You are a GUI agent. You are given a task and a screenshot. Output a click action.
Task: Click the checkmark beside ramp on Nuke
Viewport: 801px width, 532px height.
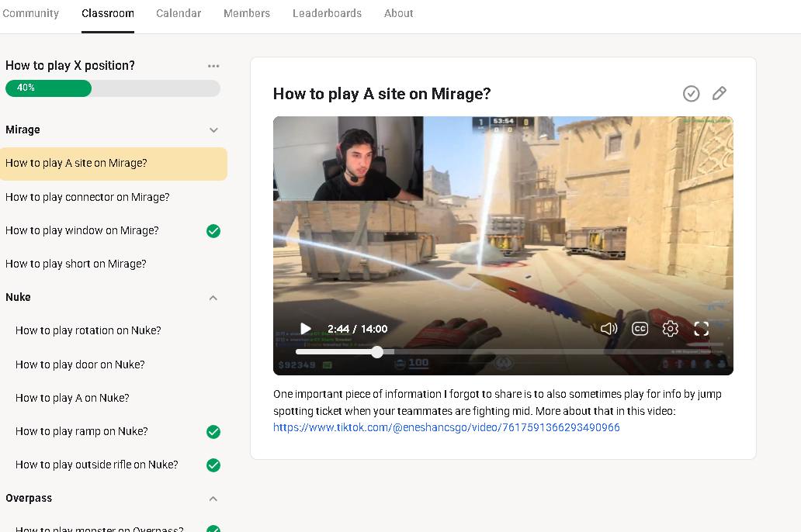point(213,432)
